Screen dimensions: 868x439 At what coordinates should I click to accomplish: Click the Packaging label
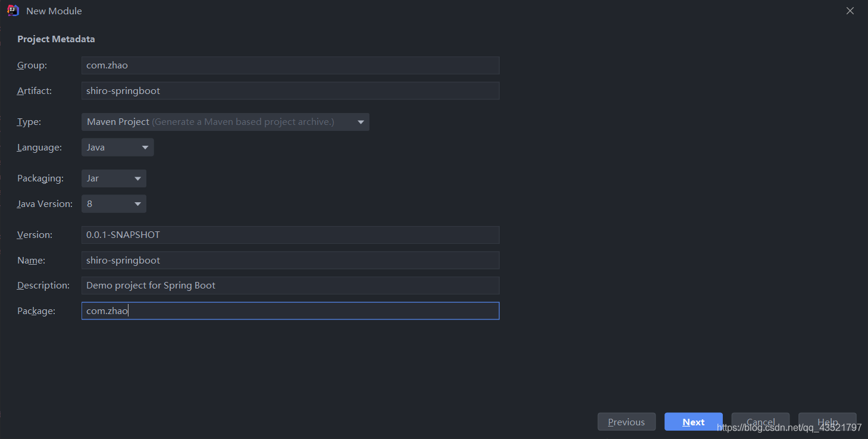pos(40,178)
